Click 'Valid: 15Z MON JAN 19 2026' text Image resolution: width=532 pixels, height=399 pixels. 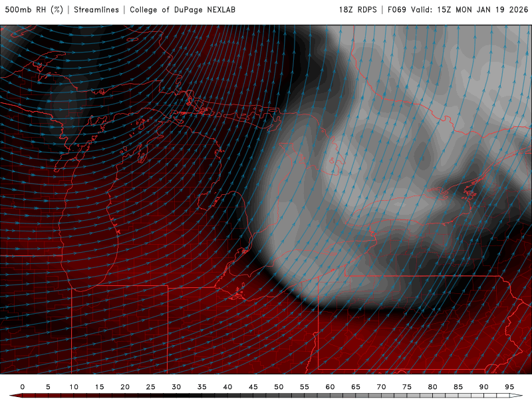coord(469,10)
